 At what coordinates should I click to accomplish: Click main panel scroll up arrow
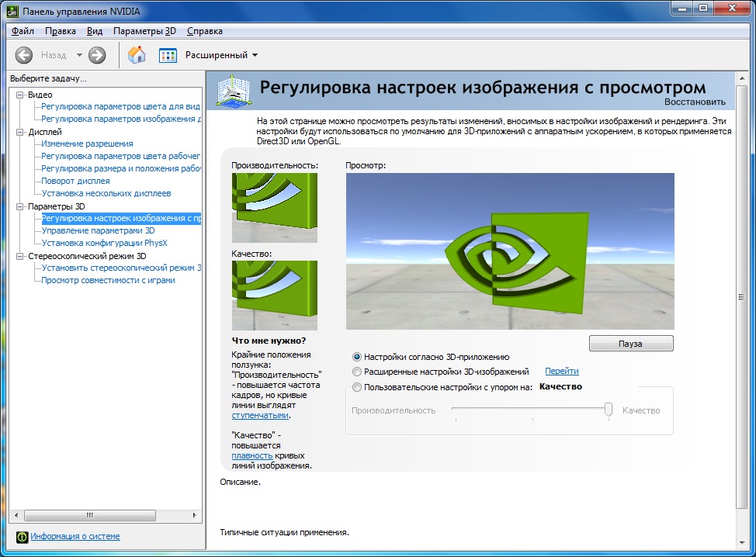click(741, 78)
